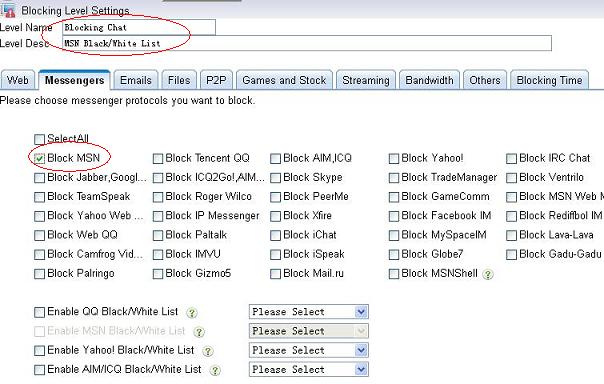Select the Messengers tab
The height and width of the screenshot is (384, 604).
tap(74, 80)
